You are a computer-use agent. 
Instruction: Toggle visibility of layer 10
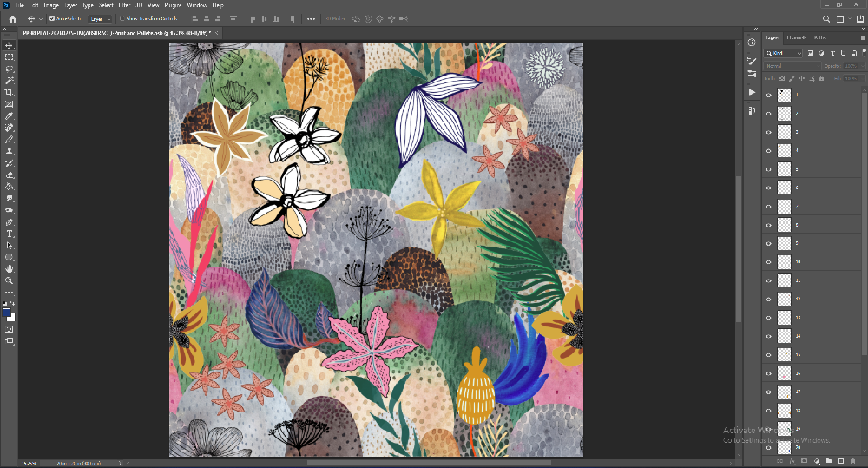pyautogui.click(x=768, y=262)
